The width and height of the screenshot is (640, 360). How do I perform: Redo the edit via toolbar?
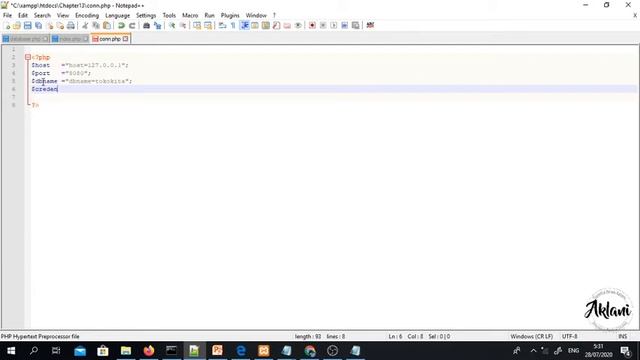point(132,26)
